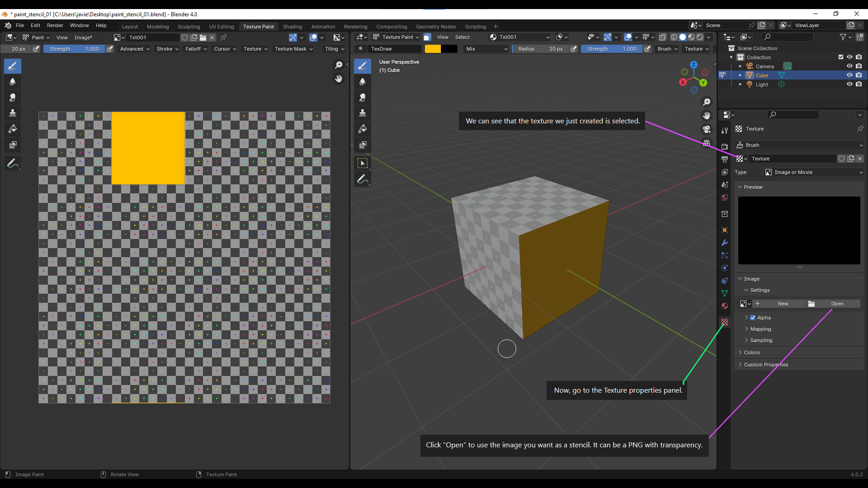Open the Type Image or Movie dropdown
868x488 pixels.
tap(814, 172)
